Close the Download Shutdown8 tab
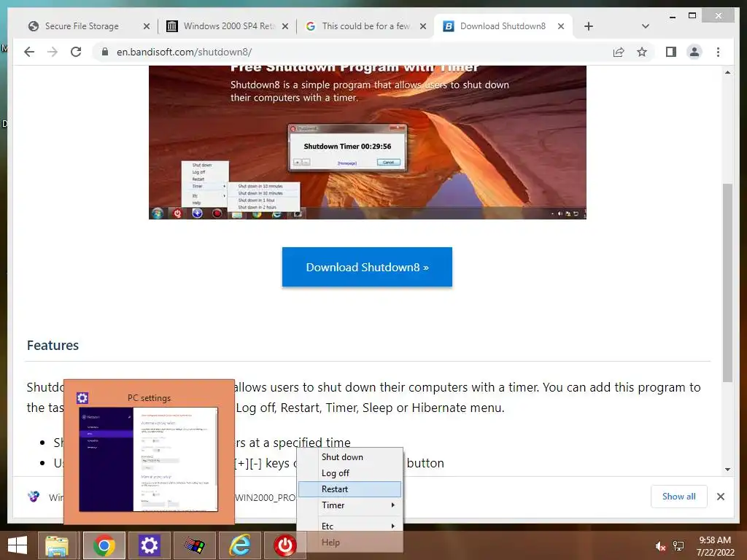747x560 pixels. tap(561, 26)
